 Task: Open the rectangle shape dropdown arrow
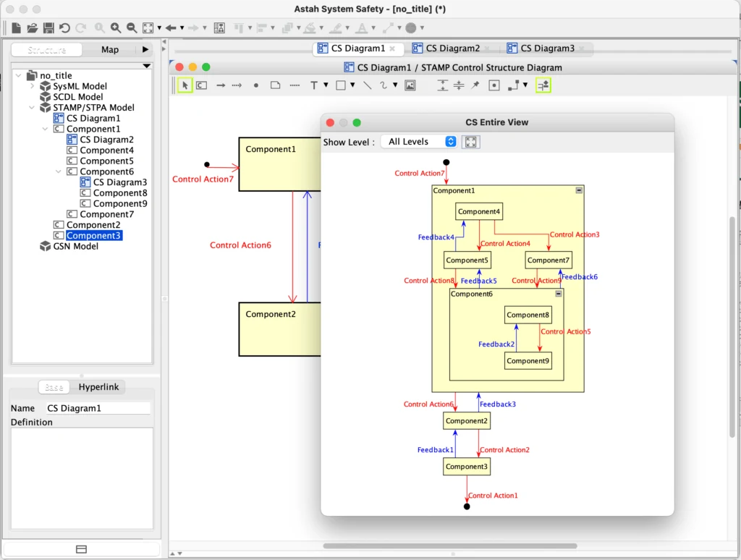click(352, 85)
